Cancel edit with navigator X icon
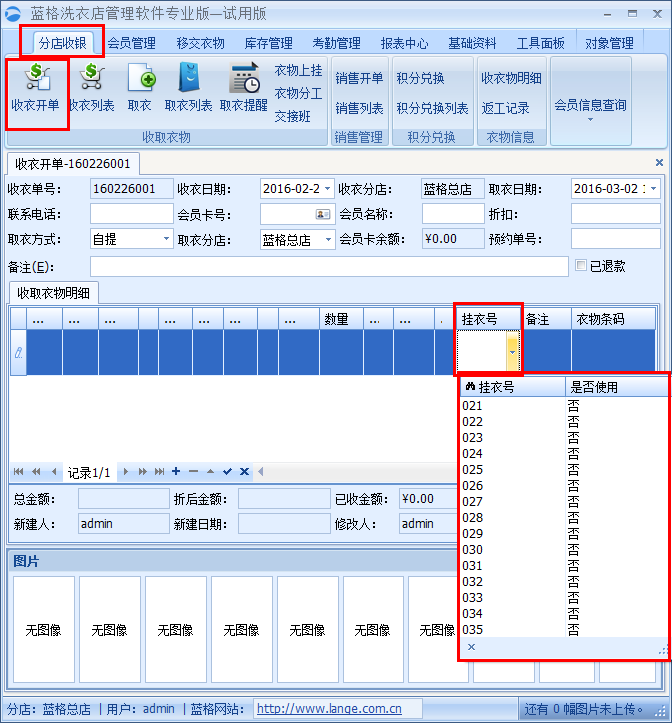Viewport: 672px width, 723px height. point(244,471)
